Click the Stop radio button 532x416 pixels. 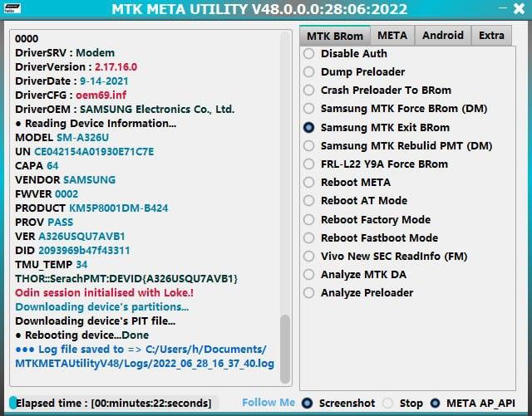[x=388, y=403]
